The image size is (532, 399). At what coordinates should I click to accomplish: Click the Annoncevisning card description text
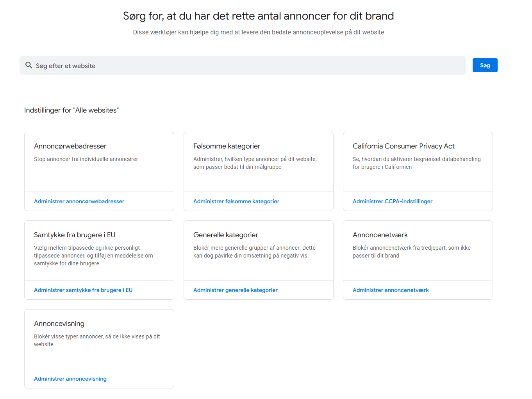coord(96,340)
